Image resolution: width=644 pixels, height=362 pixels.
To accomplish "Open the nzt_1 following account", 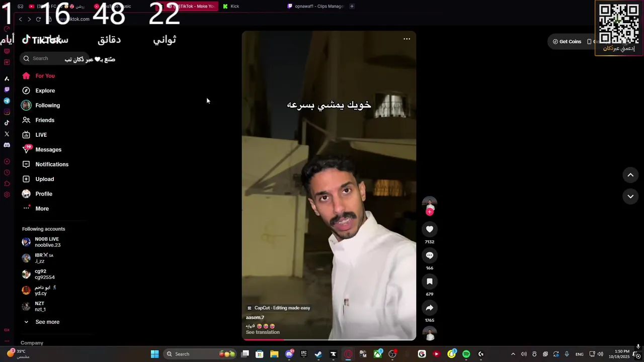I will [x=34, y=306].
